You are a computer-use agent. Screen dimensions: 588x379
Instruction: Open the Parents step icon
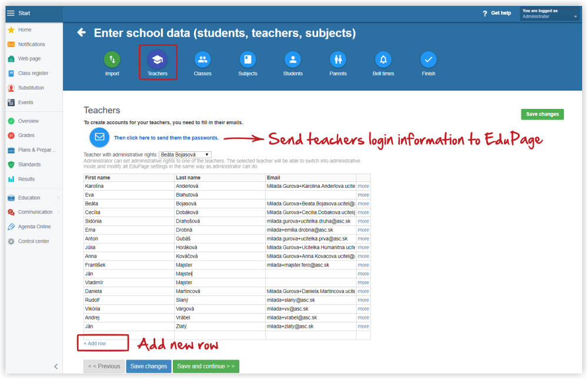tap(338, 59)
